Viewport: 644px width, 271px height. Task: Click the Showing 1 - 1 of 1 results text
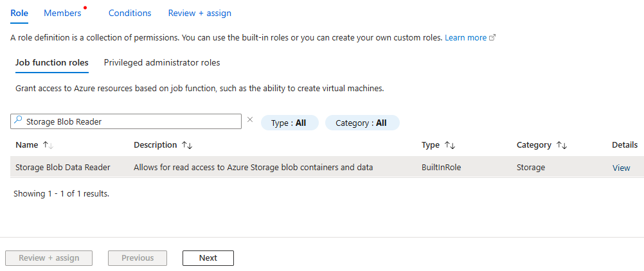pos(61,193)
